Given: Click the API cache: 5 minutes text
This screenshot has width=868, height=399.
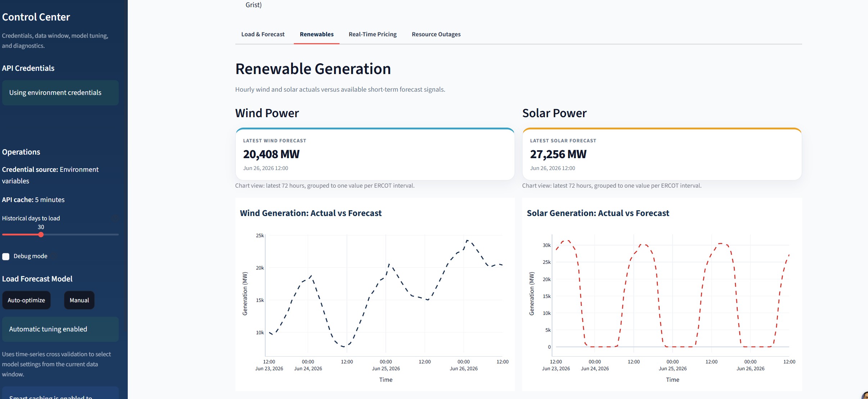Looking at the screenshot, I should pyautogui.click(x=33, y=199).
